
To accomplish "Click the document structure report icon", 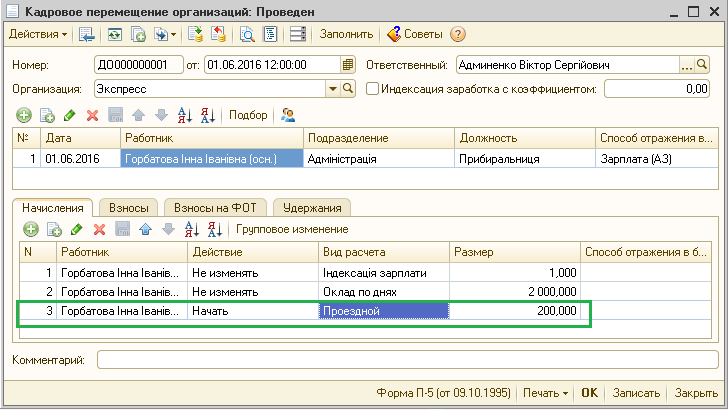I will pos(270,34).
